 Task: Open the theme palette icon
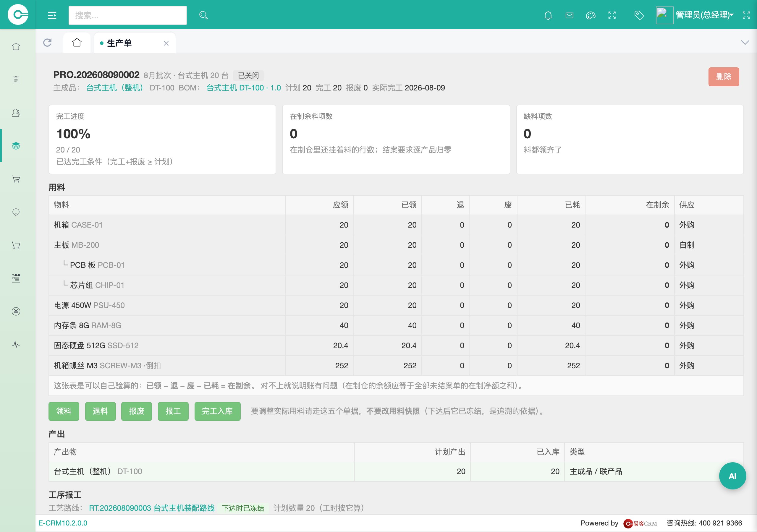tap(591, 15)
